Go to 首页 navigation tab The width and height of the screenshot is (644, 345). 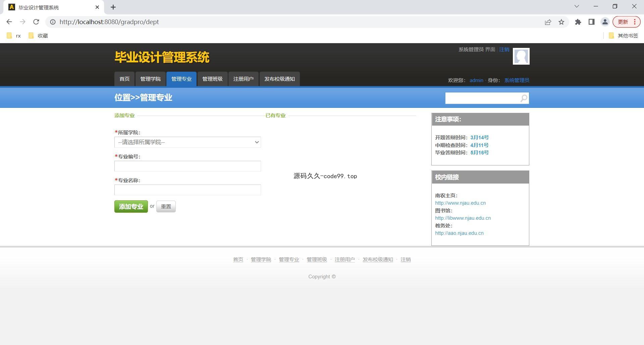[x=124, y=79]
